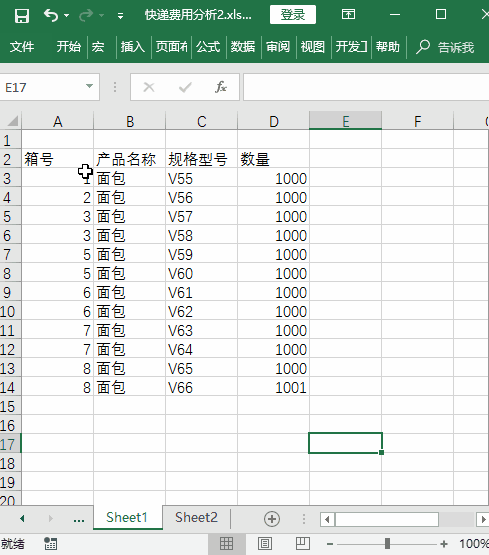
Task: Switch to the 数据 ribbon tab
Action: click(243, 47)
